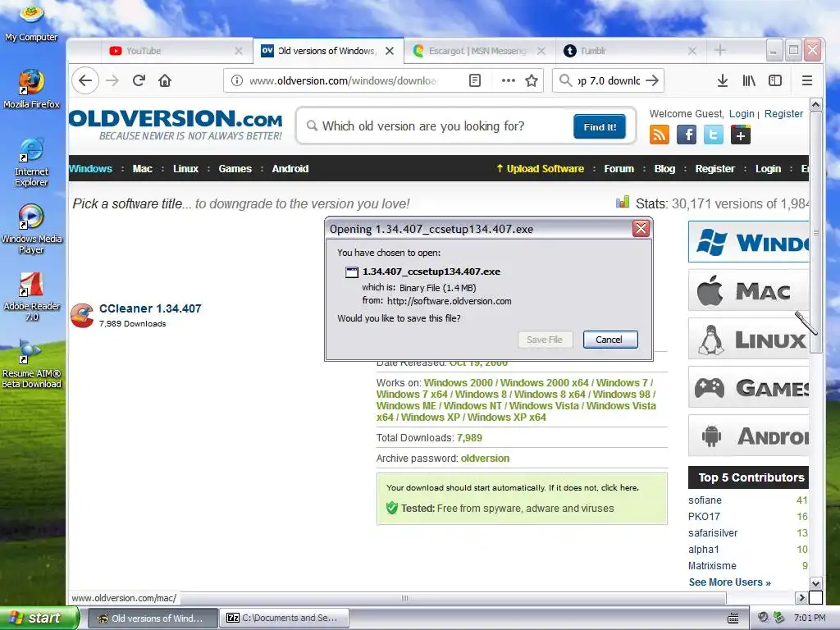Open Adobe Reader 7.0 desktop shortcut
This screenshot has width=840, height=630.
[x=32, y=297]
